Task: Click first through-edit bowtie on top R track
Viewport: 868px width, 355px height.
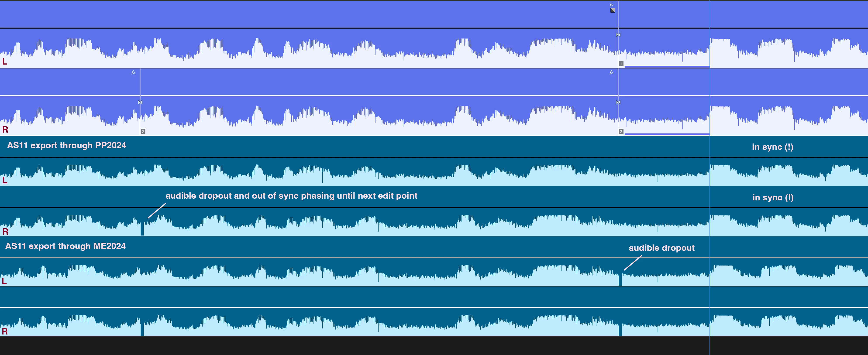Action: pos(140,102)
